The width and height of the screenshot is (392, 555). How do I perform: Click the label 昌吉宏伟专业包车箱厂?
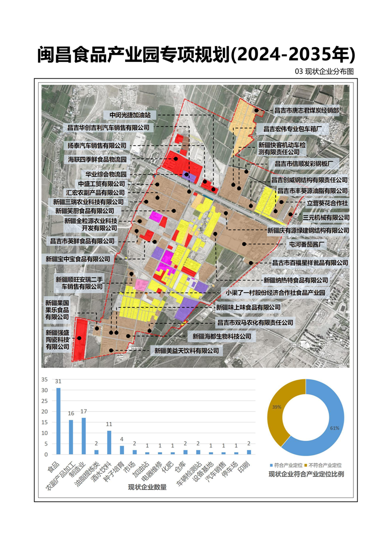click(x=292, y=129)
